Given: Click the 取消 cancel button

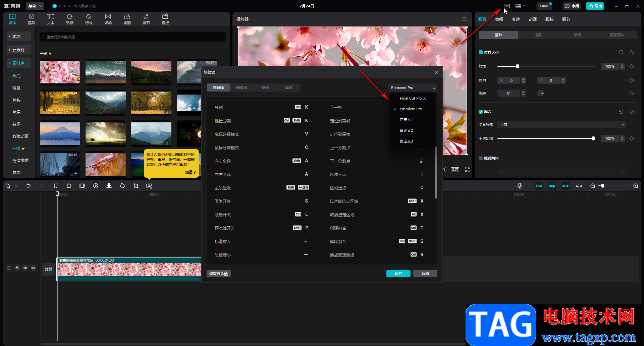Looking at the screenshot, I should (425, 274).
